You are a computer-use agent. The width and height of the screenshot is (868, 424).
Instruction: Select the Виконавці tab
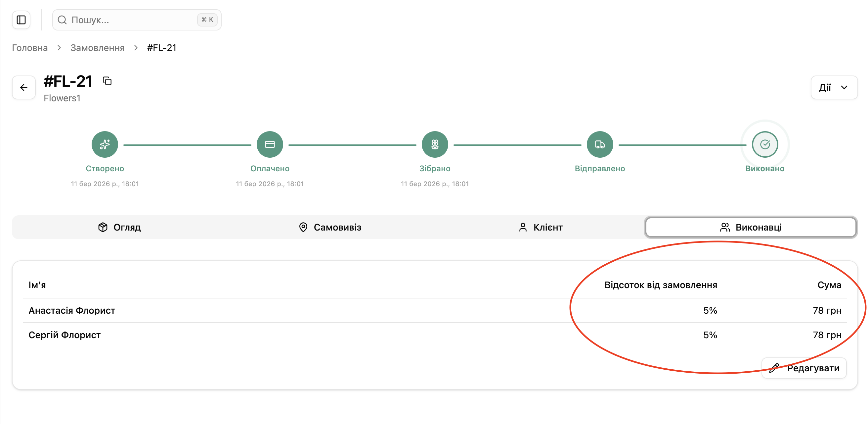(x=751, y=227)
